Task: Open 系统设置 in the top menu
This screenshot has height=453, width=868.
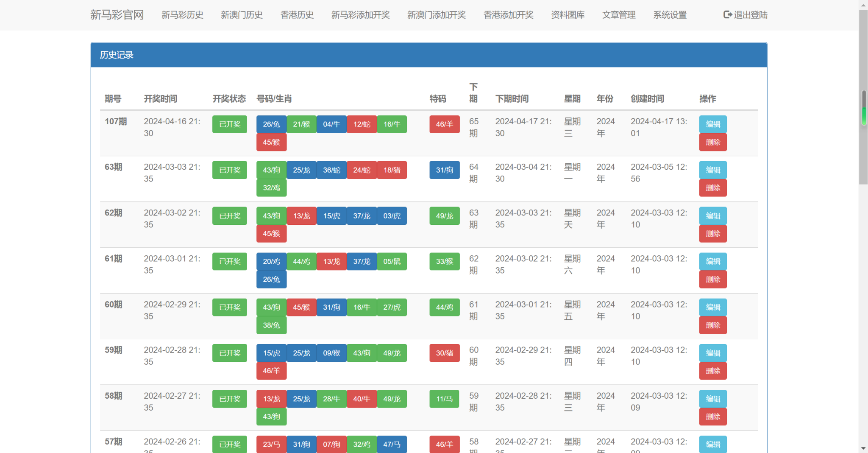Action: (670, 15)
